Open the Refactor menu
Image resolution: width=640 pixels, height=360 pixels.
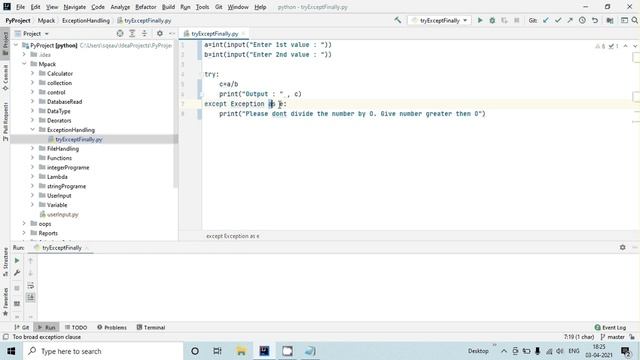[x=146, y=7]
